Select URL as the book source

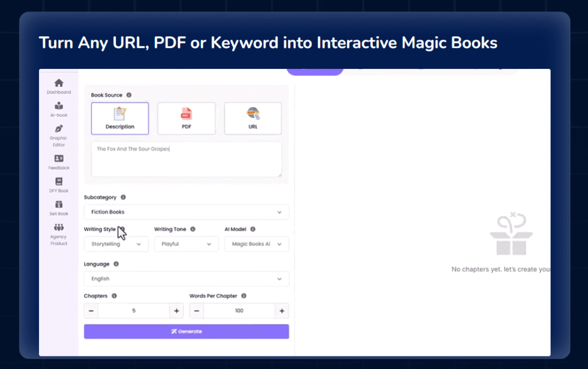[x=253, y=119]
